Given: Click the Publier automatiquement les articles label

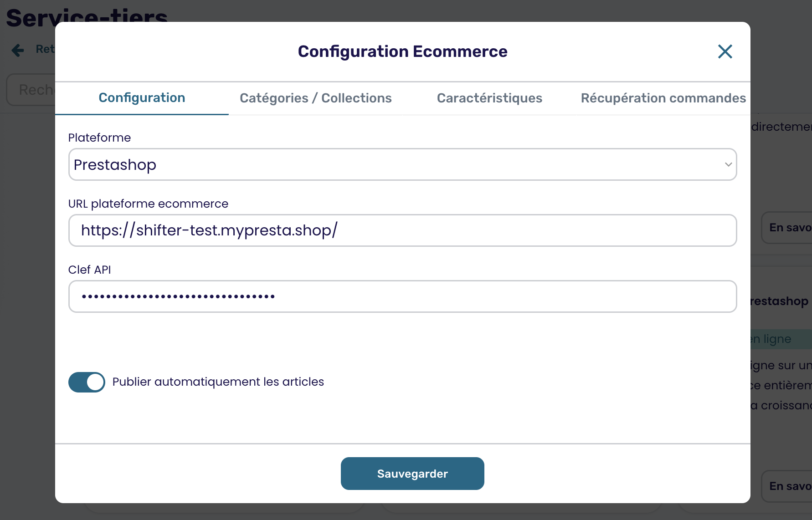Looking at the screenshot, I should click(218, 382).
